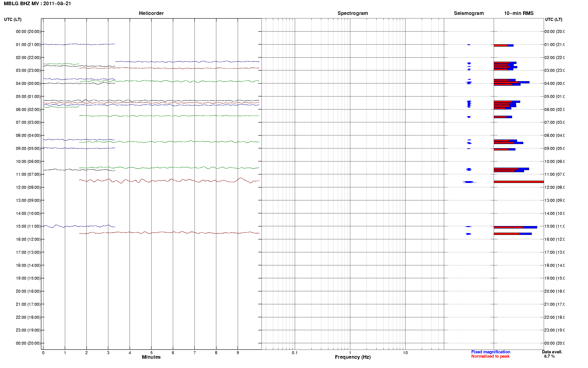Click the plot title MBLG BHZ MV : 2011-08-21
The width and height of the screenshot is (588, 368).
pos(37,4)
